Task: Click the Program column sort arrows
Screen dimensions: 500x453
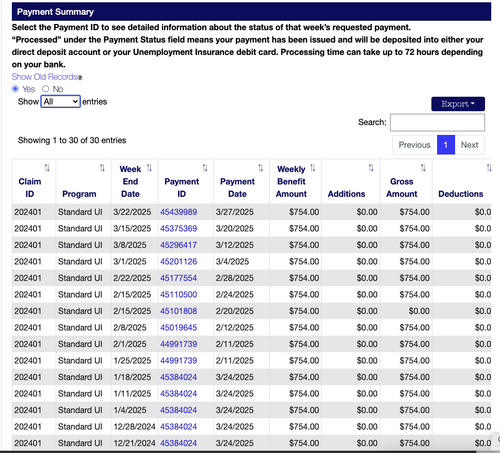Action: pos(102,168)
